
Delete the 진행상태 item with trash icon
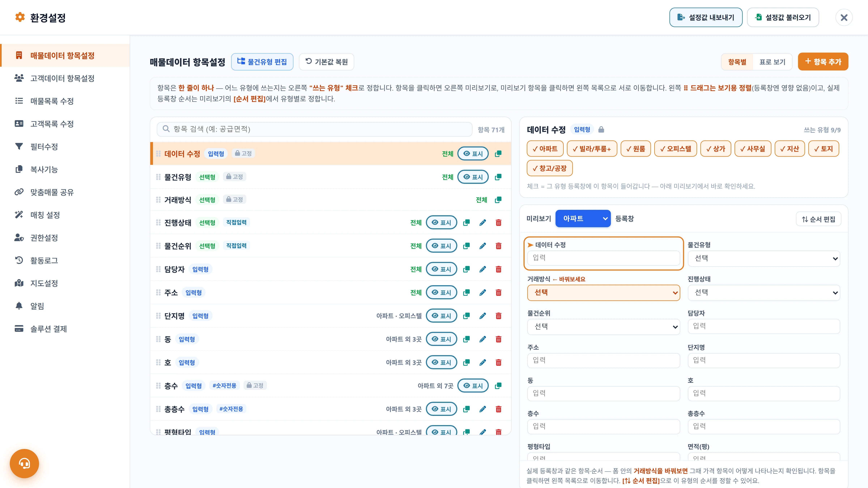tap(499, 223)
